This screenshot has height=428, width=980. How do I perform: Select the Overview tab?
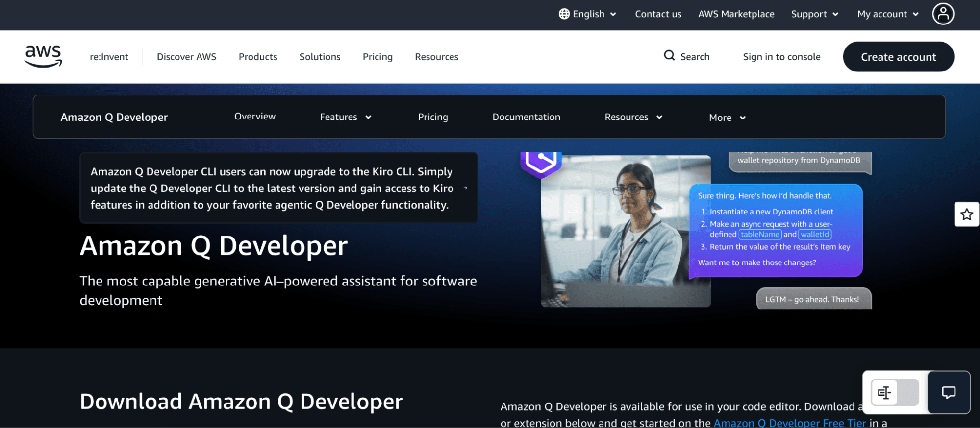[254, 117]
